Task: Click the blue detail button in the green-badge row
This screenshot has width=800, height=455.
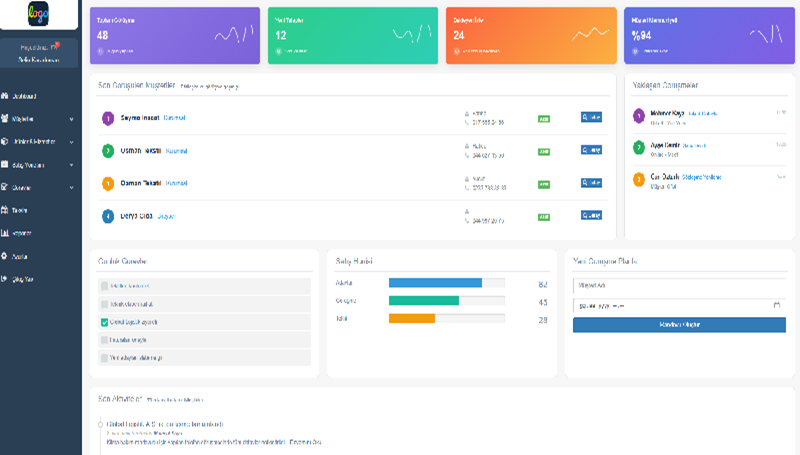Action: (x=591, y=150)
